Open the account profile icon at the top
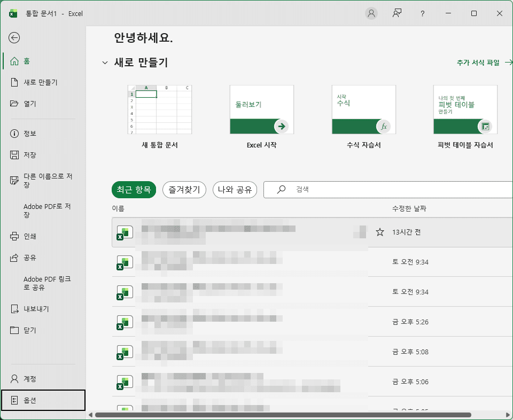513x420 pixels. pos(371,13)
